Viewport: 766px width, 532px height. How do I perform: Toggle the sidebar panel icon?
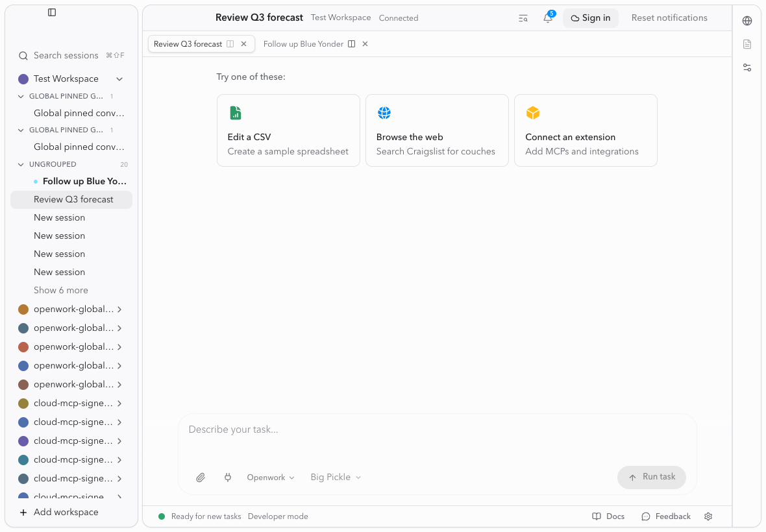tap(52, 12)
